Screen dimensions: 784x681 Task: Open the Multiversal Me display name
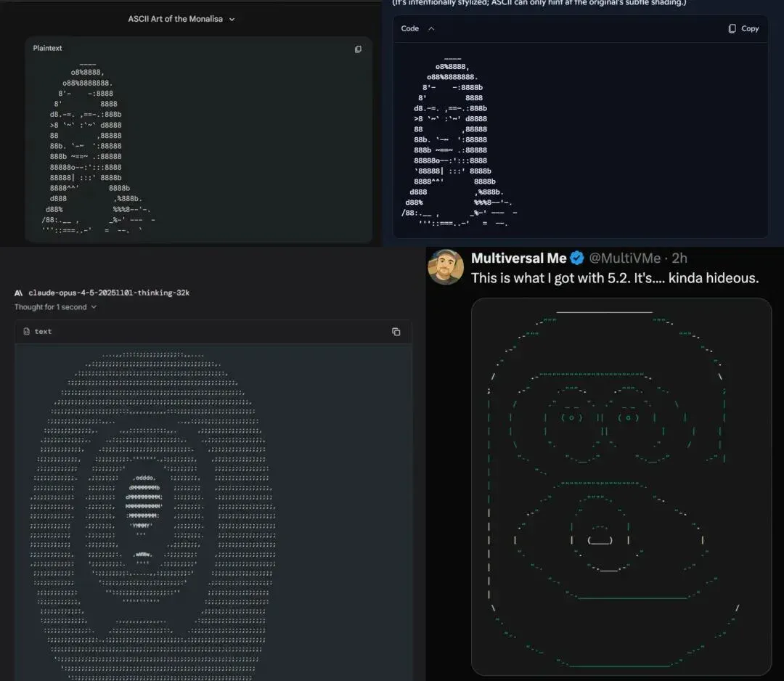pos(518,258)
